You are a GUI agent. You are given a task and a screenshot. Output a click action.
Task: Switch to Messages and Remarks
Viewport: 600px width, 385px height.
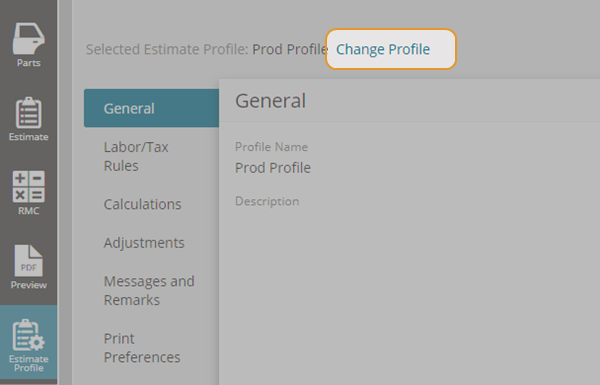[x=149, y=290]
